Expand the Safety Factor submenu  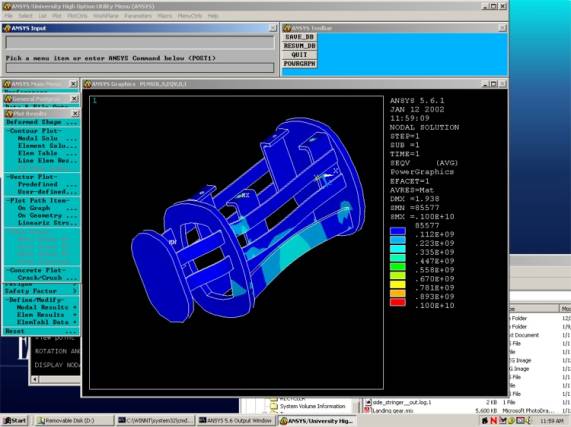click(x=41, y=291)
